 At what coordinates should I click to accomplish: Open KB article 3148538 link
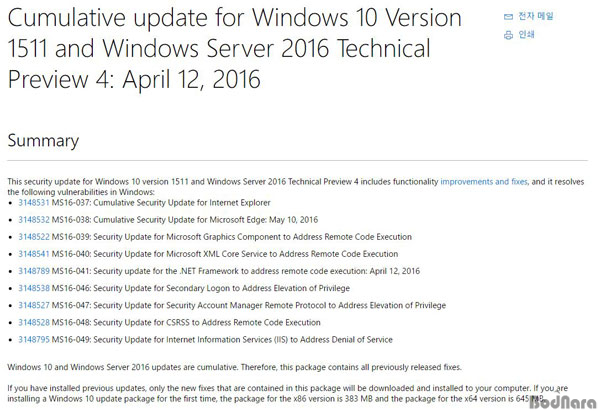34,288
